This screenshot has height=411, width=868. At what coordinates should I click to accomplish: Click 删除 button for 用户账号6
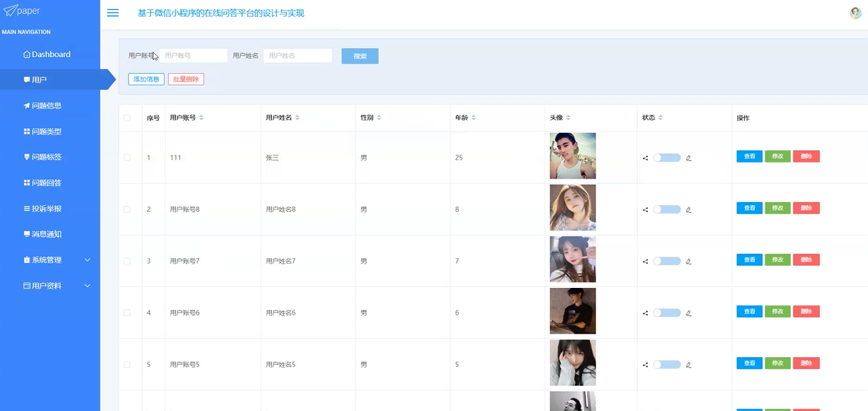pos(806,311)
